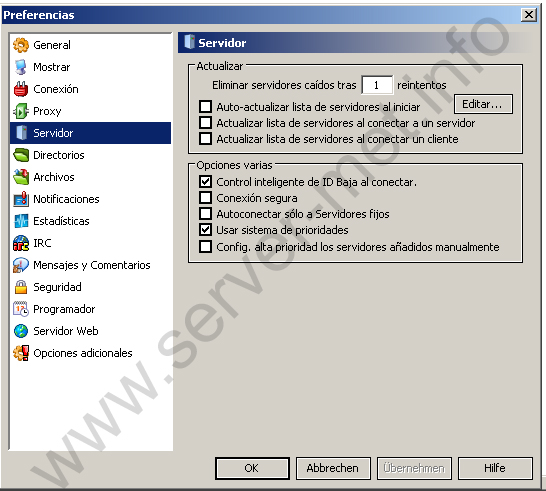
Task: Open Seguridad settings label
Action: pyautogui.click(x=57, y=287)
